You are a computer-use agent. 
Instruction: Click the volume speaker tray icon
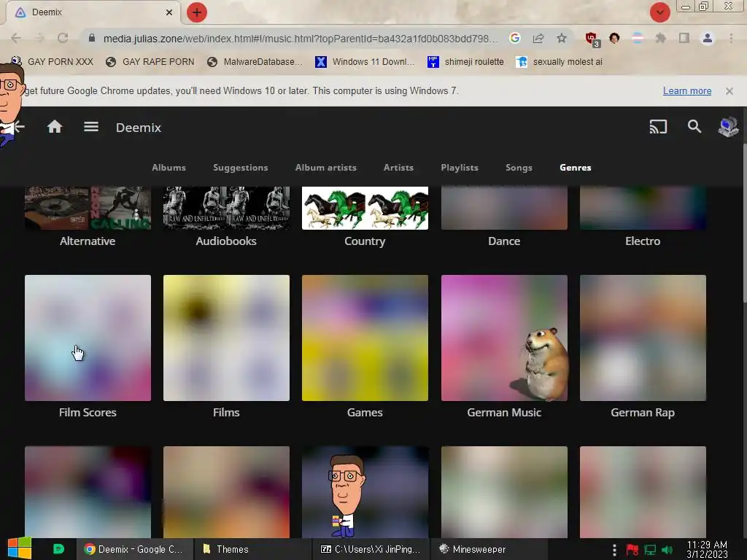(667, 550)
